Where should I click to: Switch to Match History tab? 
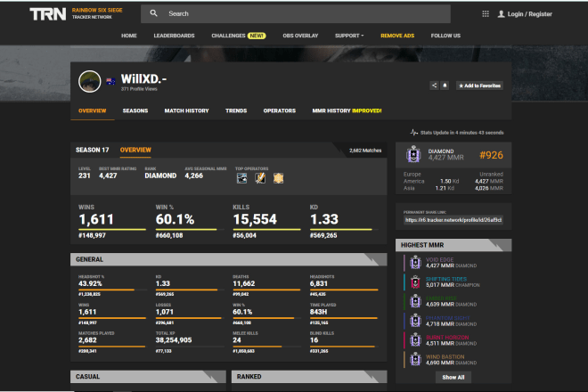(x=186, y=110)
